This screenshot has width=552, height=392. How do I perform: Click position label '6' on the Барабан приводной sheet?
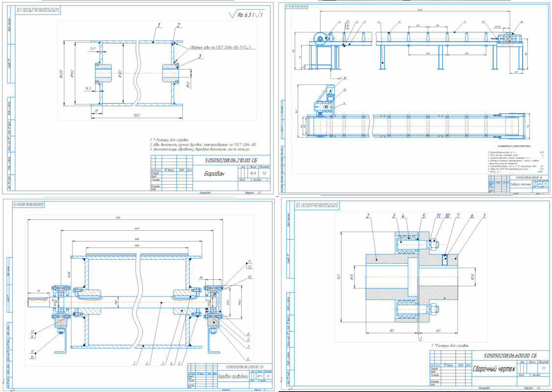[x=248, y=359]
